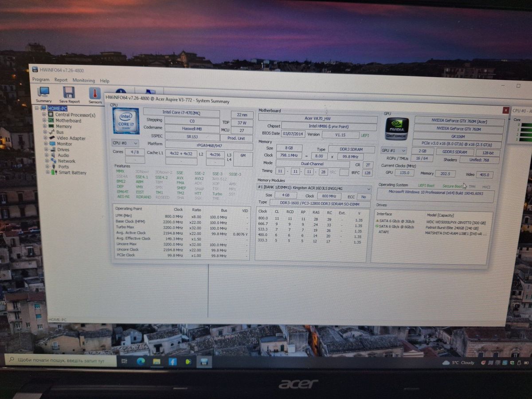Image resolution: width=532 pixels, height=399 pixels.
Task: Open the Program menu
Action: tap(41, 80)
